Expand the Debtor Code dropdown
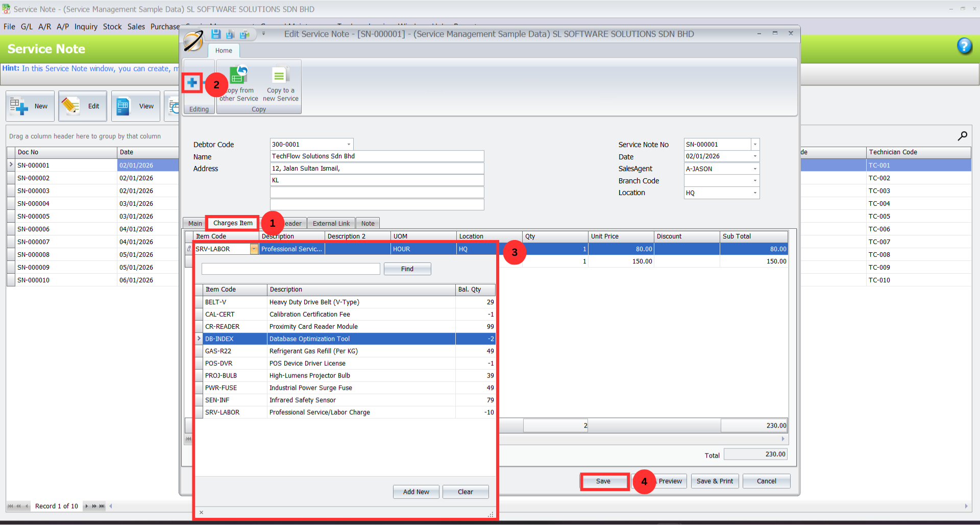980x525 pixels. (x=349, y=145)
